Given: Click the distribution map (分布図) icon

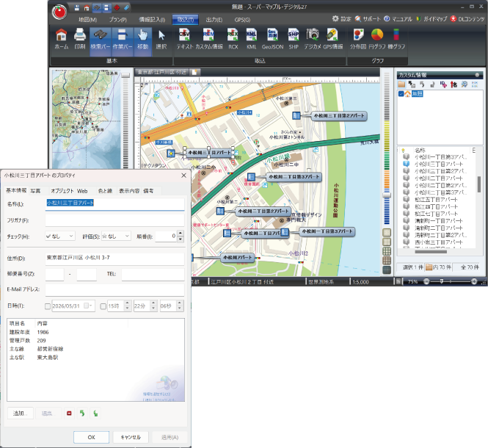Looking at the screenshot, I should (x=358, y=40).
